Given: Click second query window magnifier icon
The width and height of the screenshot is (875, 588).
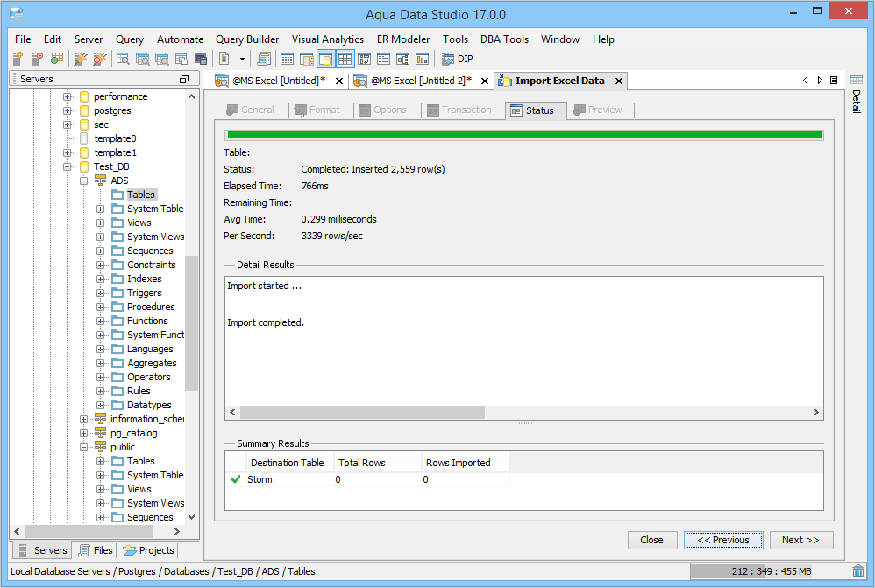Looking at the screenshot, I should [142, 59].
